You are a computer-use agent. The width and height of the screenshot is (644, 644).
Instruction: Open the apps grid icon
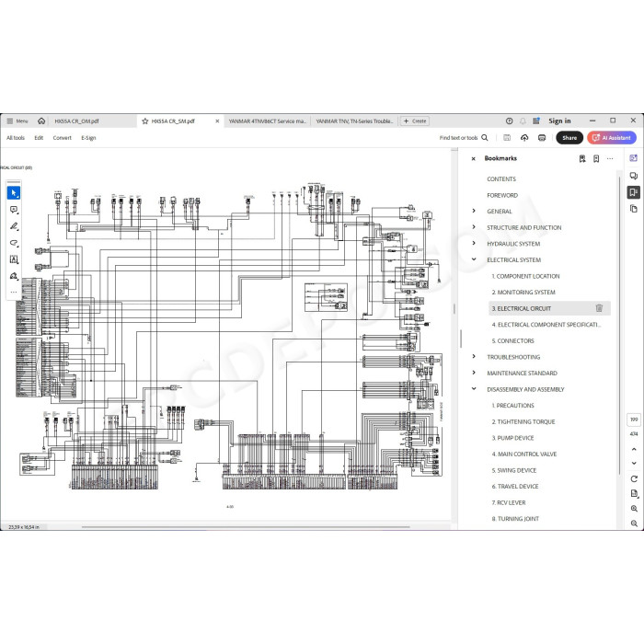(536, 121)
